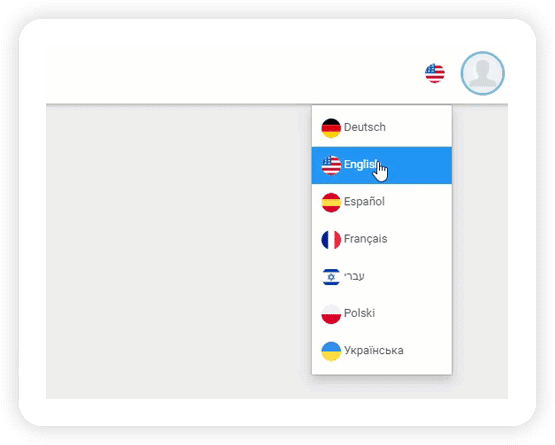Image resolution: width=555 pixels, height=445 pixels.
Task: Click the Israeli flag icon
Action: coord(331,277)
